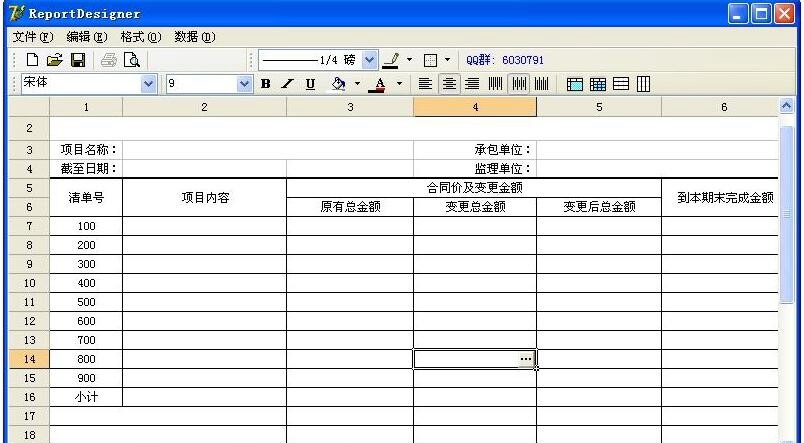Set vertical alignment to bottom
The width and height of the screenshot is (804, 443).
click(x=541, y=84)
